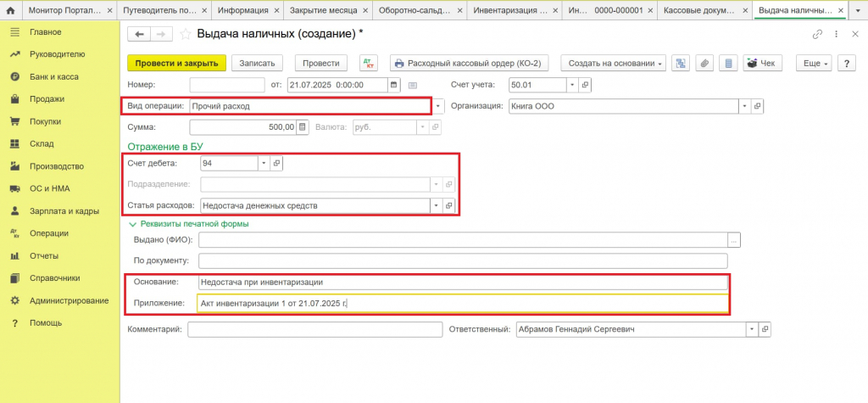Screen dimensions: 868x403
Task: Open the Главное section in the sidebar
Action: click(x=46, y=32)
